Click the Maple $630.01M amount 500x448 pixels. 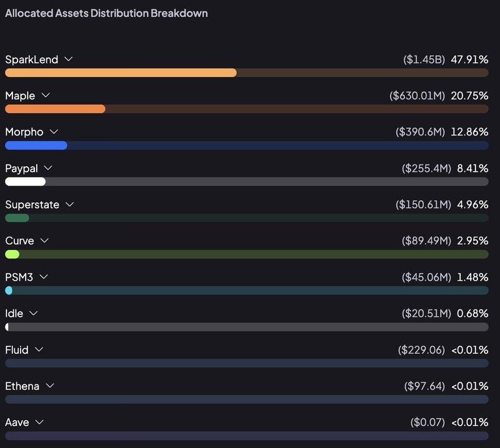pyautogui.click(x=417, y=96)
